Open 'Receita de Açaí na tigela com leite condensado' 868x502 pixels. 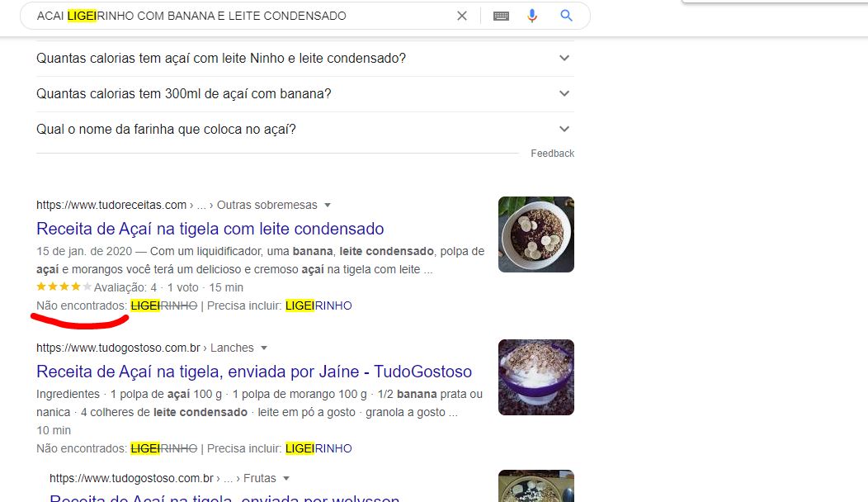click(210, 229)
